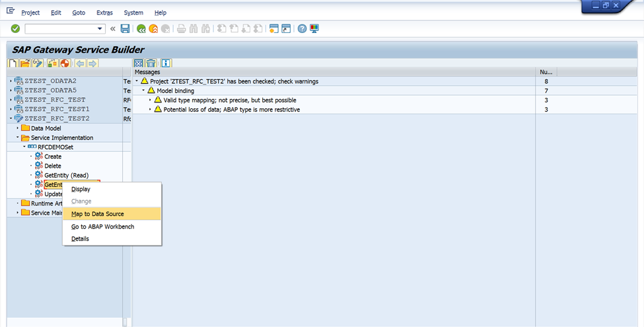This screenshot has height=327, width=644.
Task: Click the Save floppy disk icon
Action: (125, 28)
